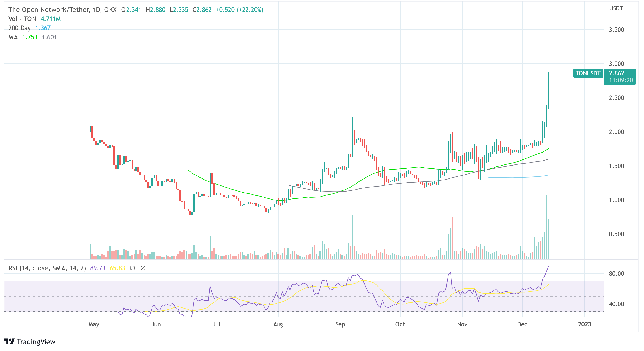This screenshot has width=644, height=351.
Task: Open The Open Network/Tether symbol title
Action: click(x=49, y=10)
